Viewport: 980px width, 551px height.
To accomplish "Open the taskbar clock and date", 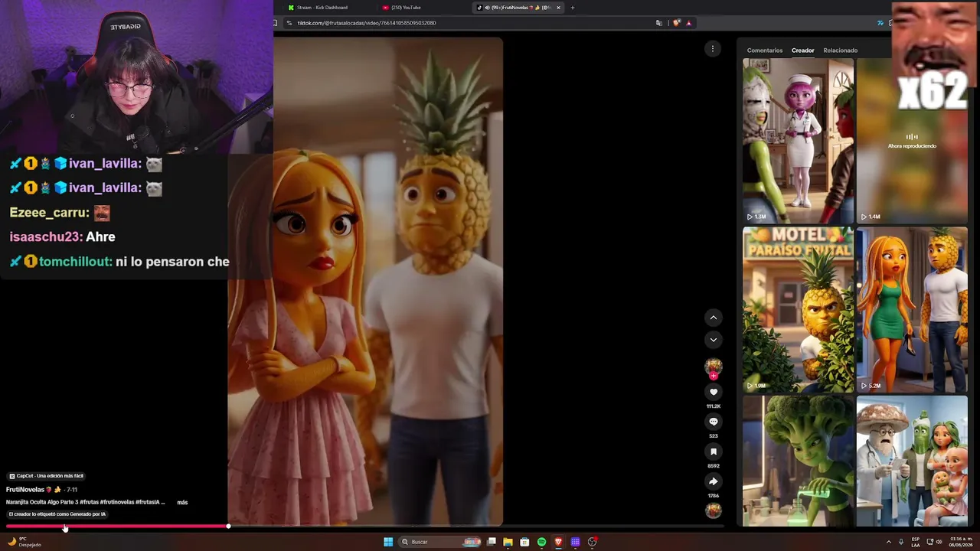I will coord(962,542).
